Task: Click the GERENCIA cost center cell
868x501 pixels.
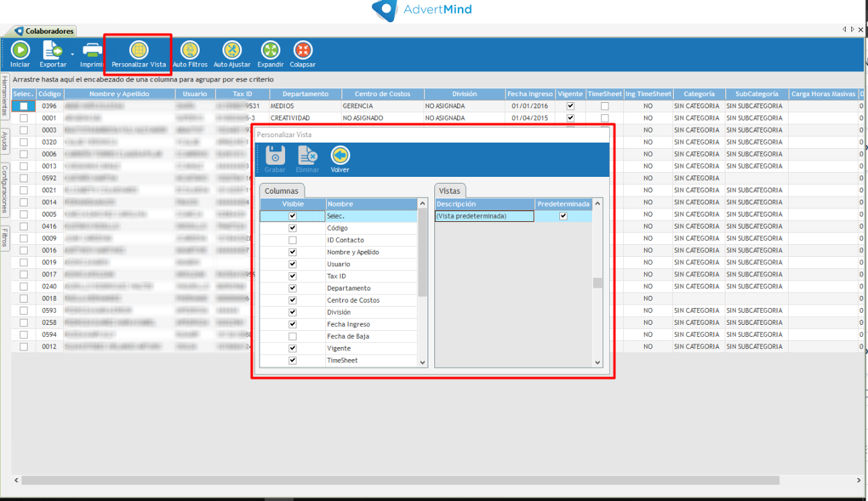Action: pos(382,106)
